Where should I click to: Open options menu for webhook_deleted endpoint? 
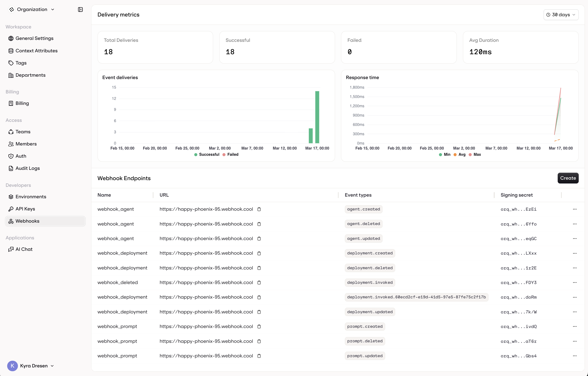(x=575, y=282)
